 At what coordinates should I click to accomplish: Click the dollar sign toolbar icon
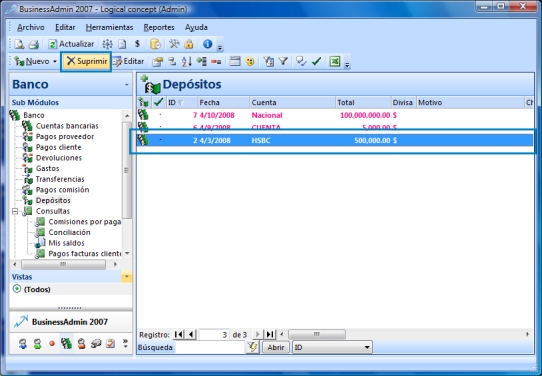pos(137,44)
